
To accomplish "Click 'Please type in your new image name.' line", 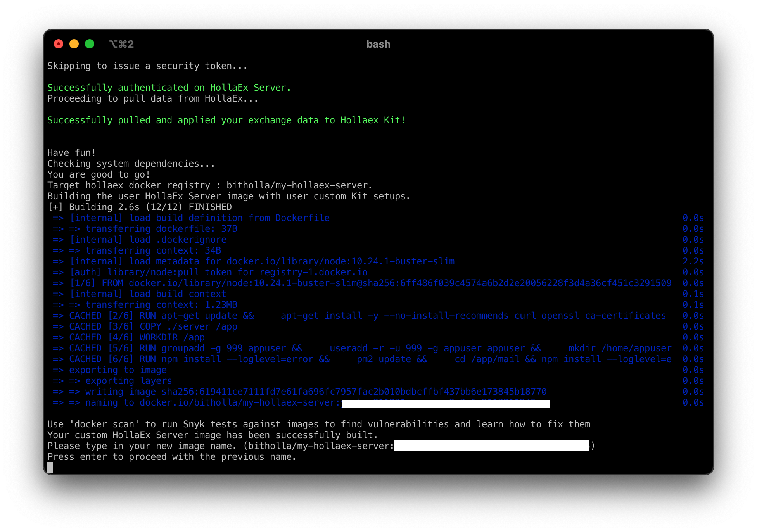I will point(321,446).
